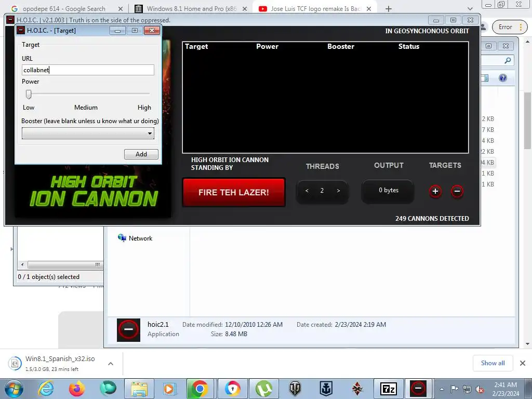This screenshot has height=399, width=532.
Task: Click the FIRE TEH LAZER! button
Action: (x=233, y=192)
